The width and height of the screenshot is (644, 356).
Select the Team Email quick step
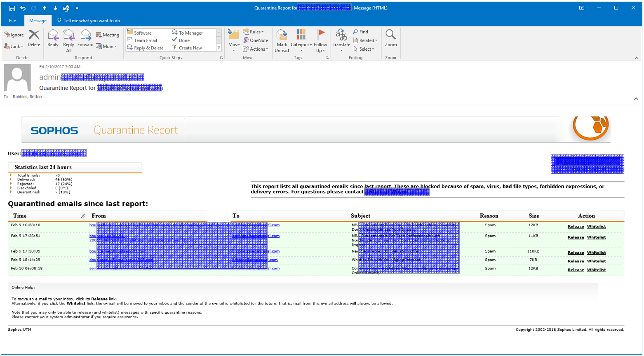click(x=145, y=40)
